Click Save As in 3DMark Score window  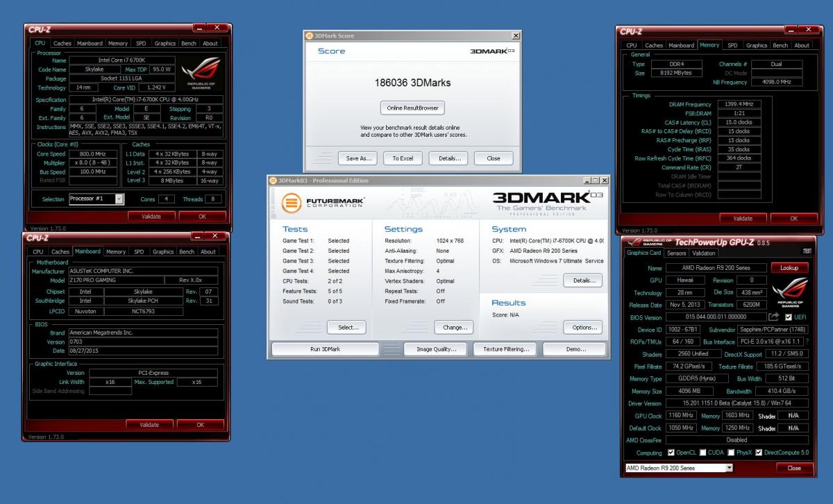pyautogui.click(x=359, y=158)
